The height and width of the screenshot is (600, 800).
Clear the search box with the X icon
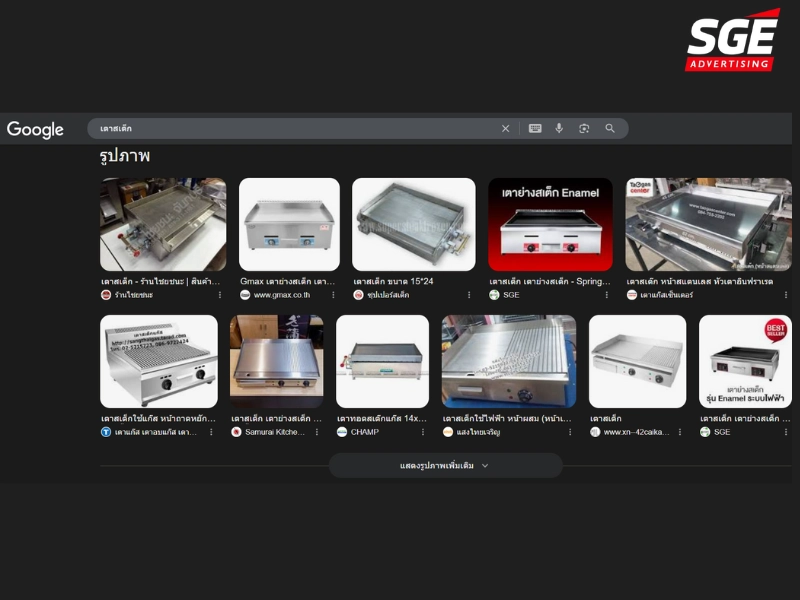505,129
